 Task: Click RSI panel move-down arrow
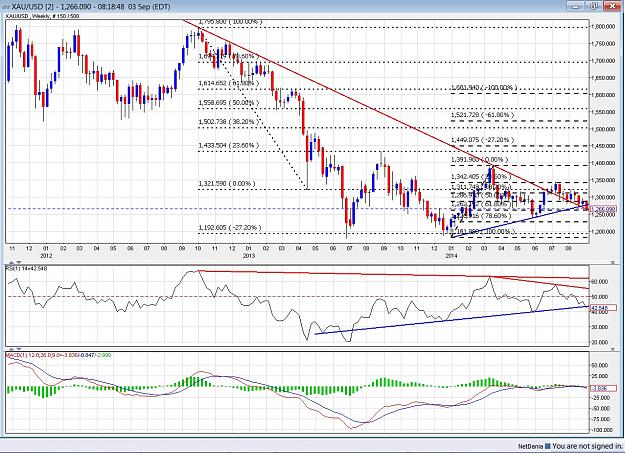pyautogui.click(x=19, y=262)
